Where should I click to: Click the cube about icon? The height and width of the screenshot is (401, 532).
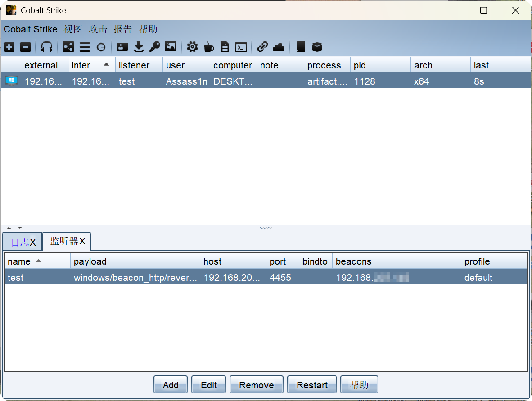pyautogui.click(x=317, y=47)
